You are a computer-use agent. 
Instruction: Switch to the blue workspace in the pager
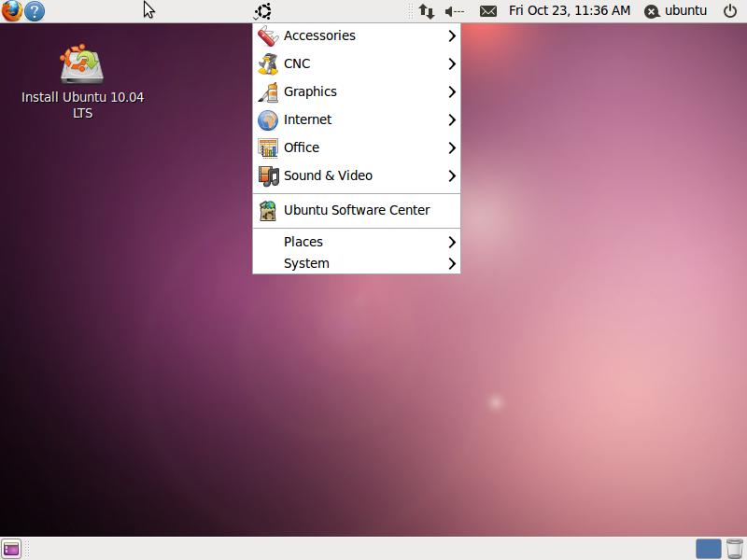(709, 549)
